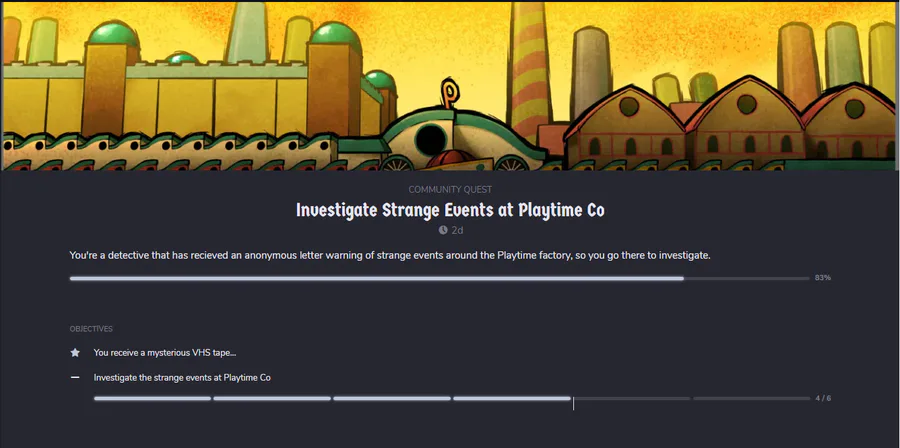
Task: Click the striped smokestack in the banner artwork
Action: click(x=529, y=69)
